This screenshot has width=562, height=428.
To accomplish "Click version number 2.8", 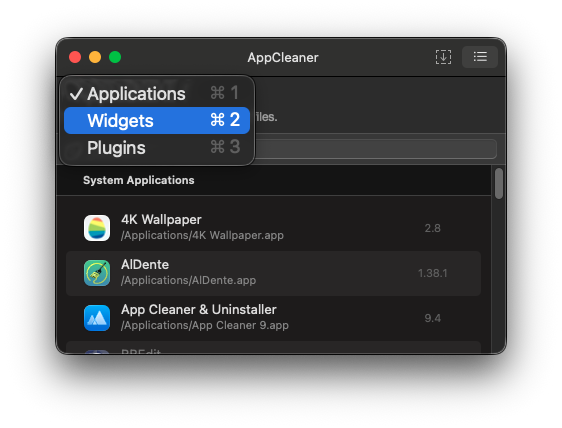I will (432, 228).
